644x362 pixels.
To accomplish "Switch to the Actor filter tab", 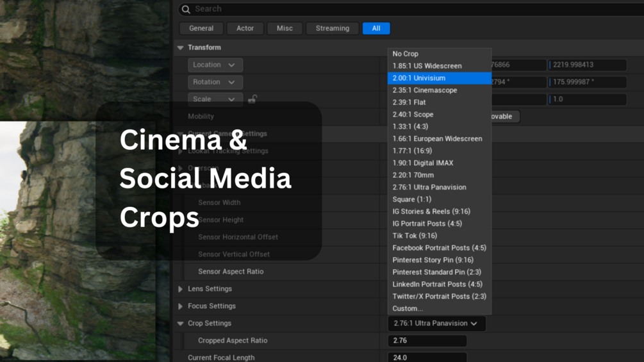I will pos(245,28).
